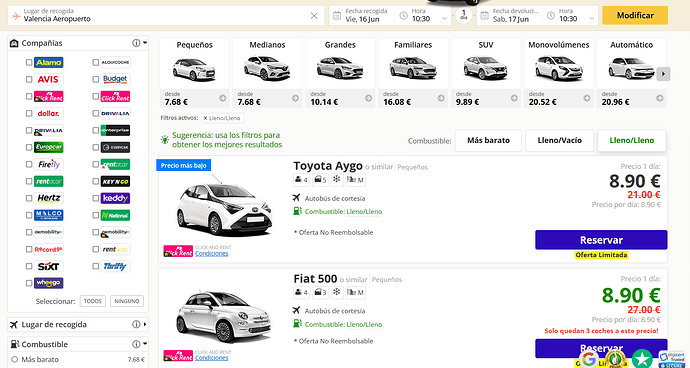Click the yellow Modificar button
Screen dimensions: 690x368
point(635,15)
